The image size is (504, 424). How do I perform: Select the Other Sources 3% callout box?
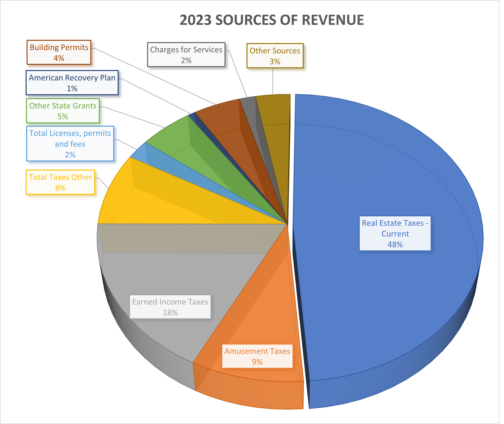275,56
